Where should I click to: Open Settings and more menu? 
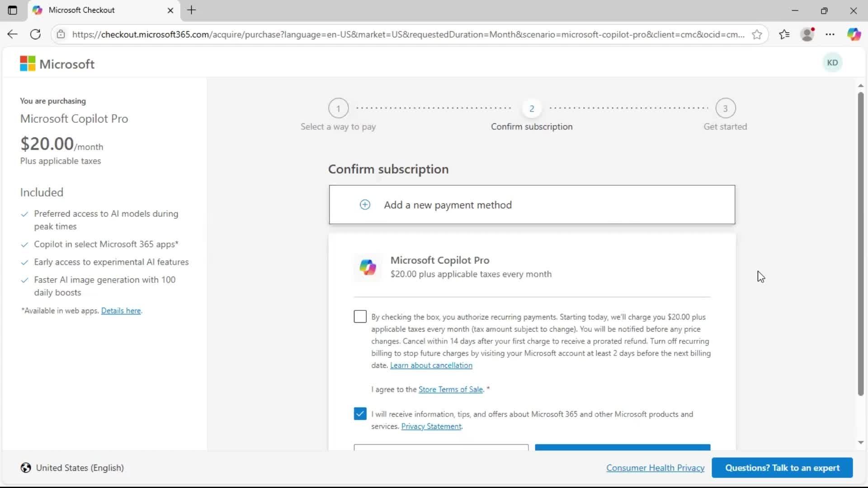click(830, 34)
